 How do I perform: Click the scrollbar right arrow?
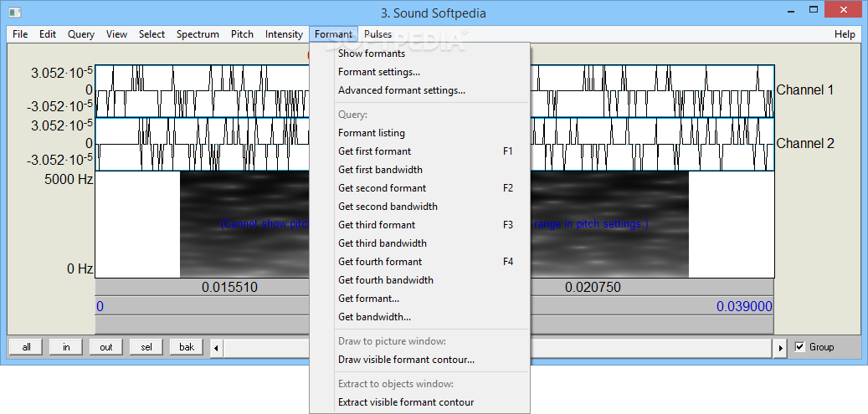[781, 348]
